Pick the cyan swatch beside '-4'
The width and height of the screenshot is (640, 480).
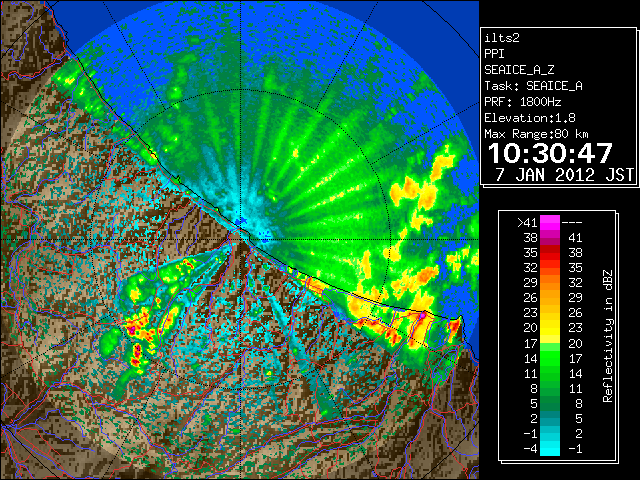point(550,449)
